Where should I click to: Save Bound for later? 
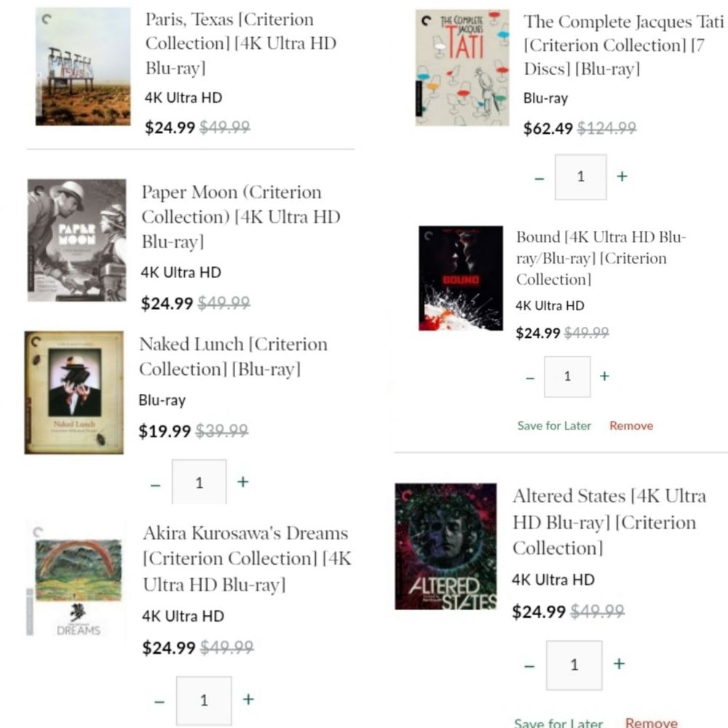pos(554,426)
